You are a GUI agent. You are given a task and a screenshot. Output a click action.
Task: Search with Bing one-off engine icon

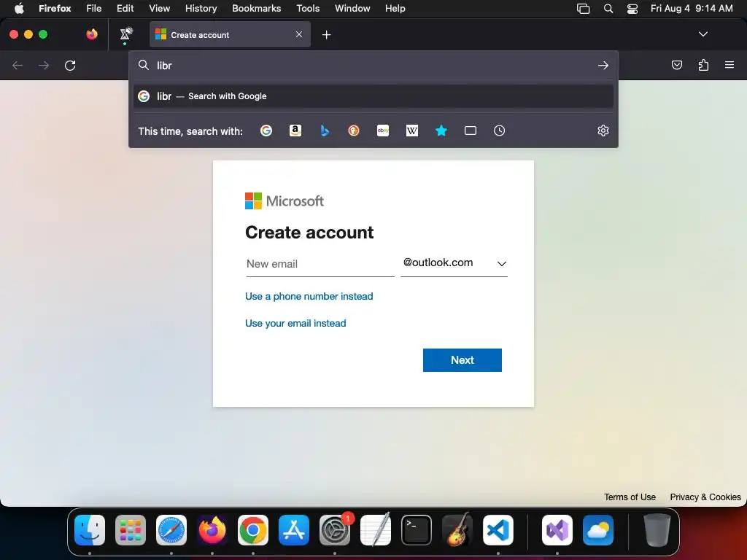pyautogui.click(x=325, y=131)
